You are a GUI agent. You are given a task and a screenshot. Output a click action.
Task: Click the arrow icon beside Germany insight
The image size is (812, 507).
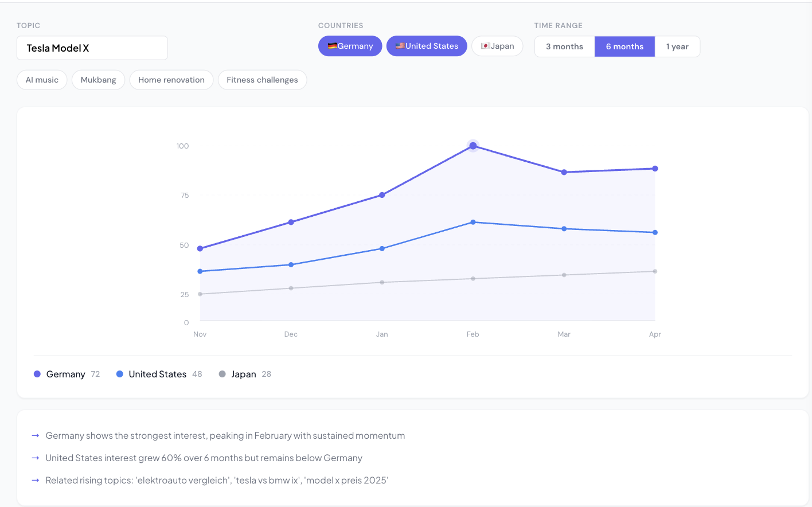[x=35, y=436]
